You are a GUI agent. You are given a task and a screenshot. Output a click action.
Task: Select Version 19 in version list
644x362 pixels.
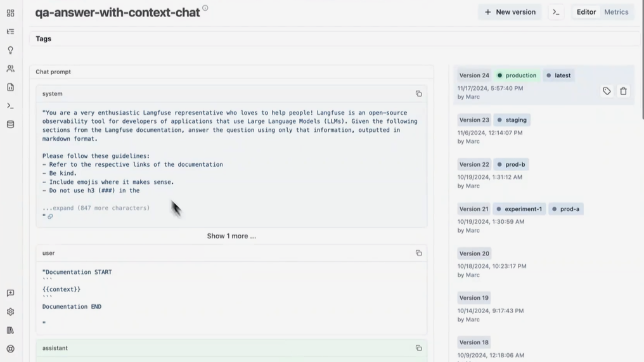point(544,307)
